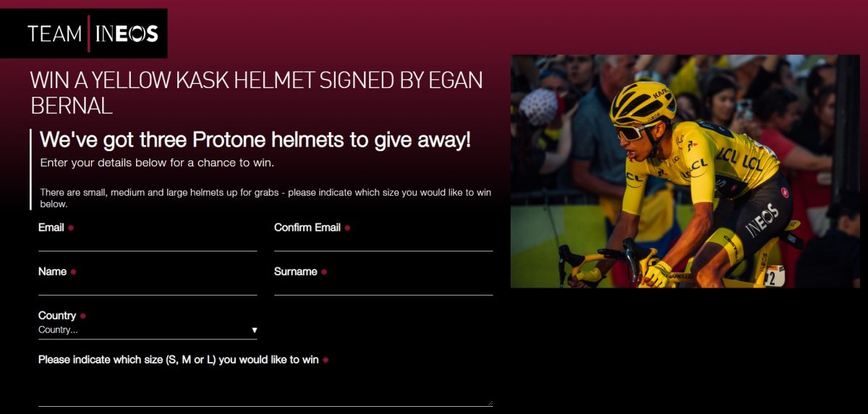Click the Country dropdown arrow
This screenshot has height=414, width=868.
[x=254, y=330]
